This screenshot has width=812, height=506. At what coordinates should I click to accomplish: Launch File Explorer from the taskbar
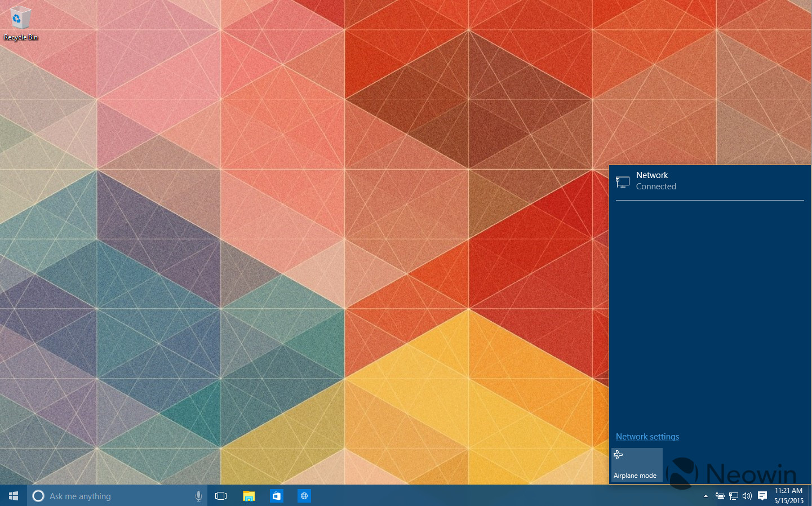(x=249, y=496)
